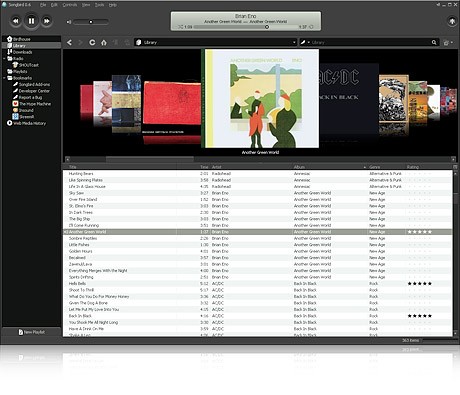Click the search magnifier icon
Viewport: 460px width, 395px height.
point(434,42)
